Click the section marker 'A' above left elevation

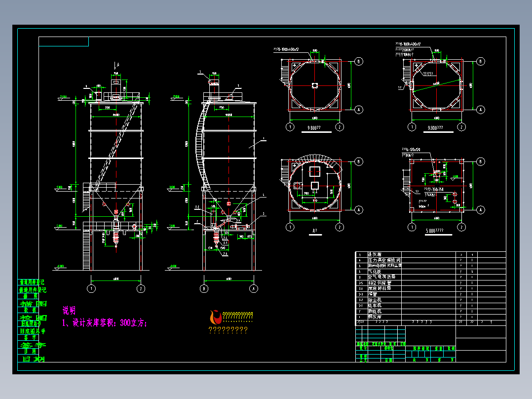pos(117,65)
